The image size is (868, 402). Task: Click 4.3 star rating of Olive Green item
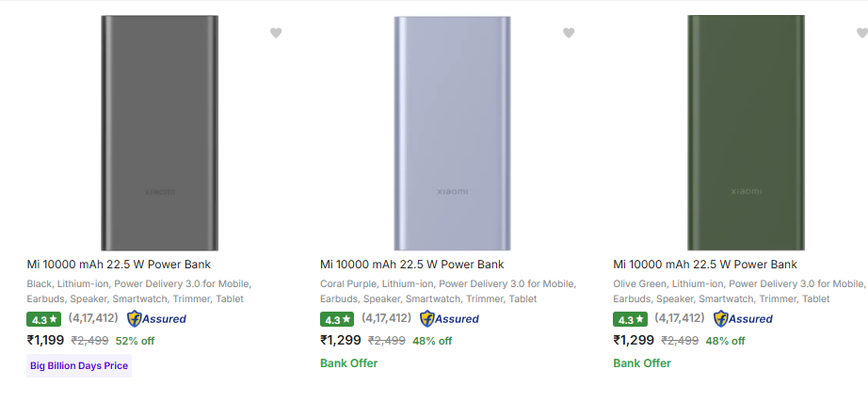[630, 319]
